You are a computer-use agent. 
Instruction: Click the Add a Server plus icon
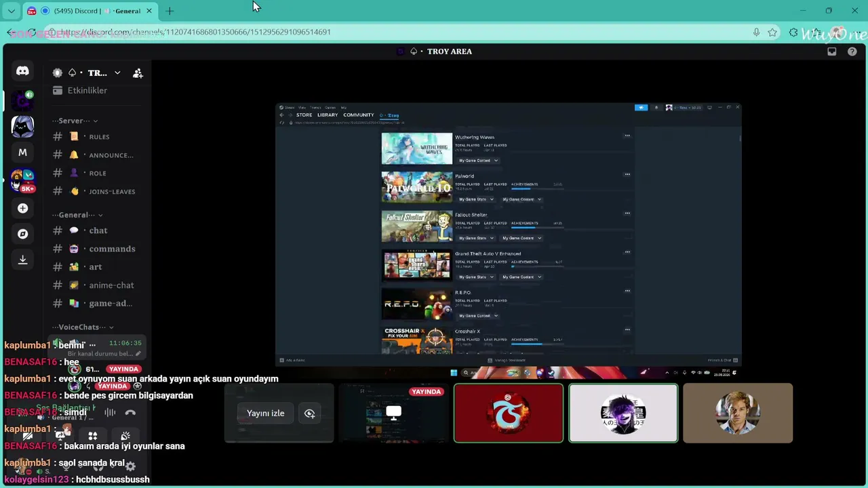click(22, 208)
